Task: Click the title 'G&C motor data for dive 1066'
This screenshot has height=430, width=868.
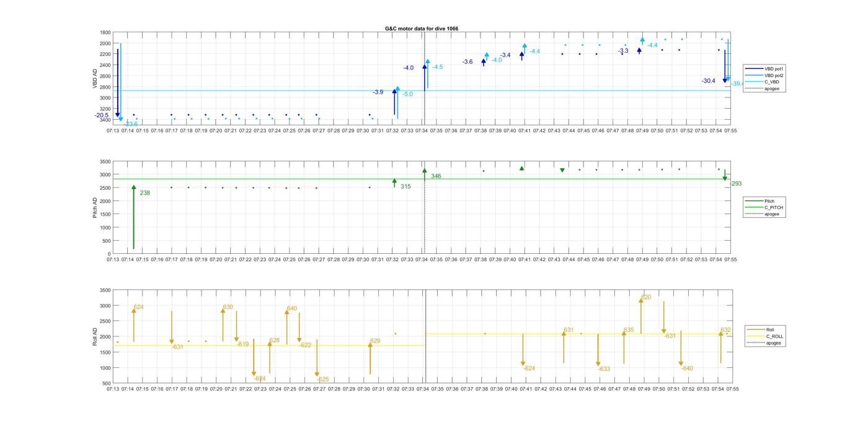Action: tap(422, 29)
